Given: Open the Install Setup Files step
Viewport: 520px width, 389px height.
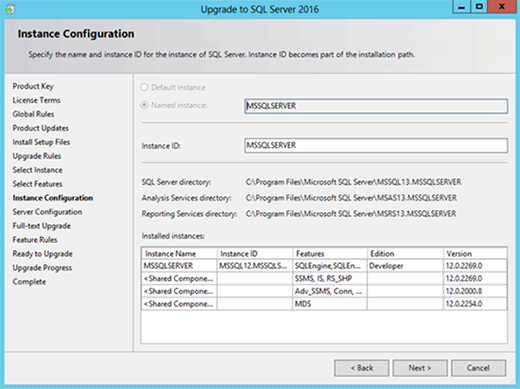Looking at the screenshot, I should pyautogui.click(x=41, y=142).
